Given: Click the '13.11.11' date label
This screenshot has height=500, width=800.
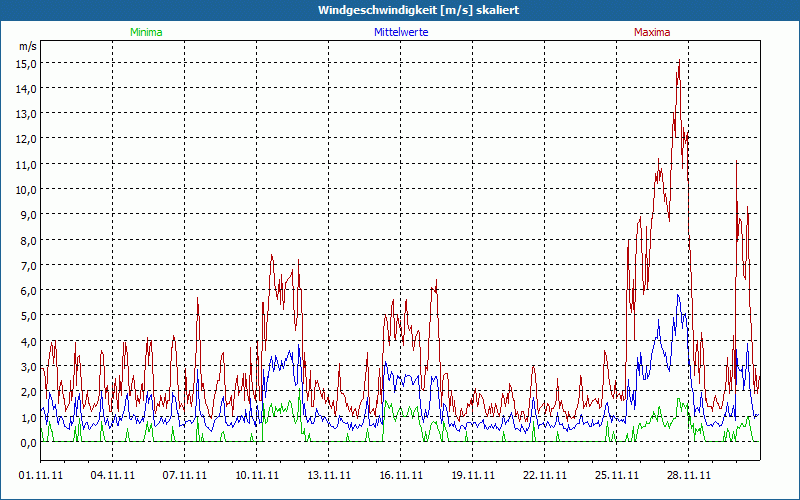Looking at the screenshot, I should point(329,475).
